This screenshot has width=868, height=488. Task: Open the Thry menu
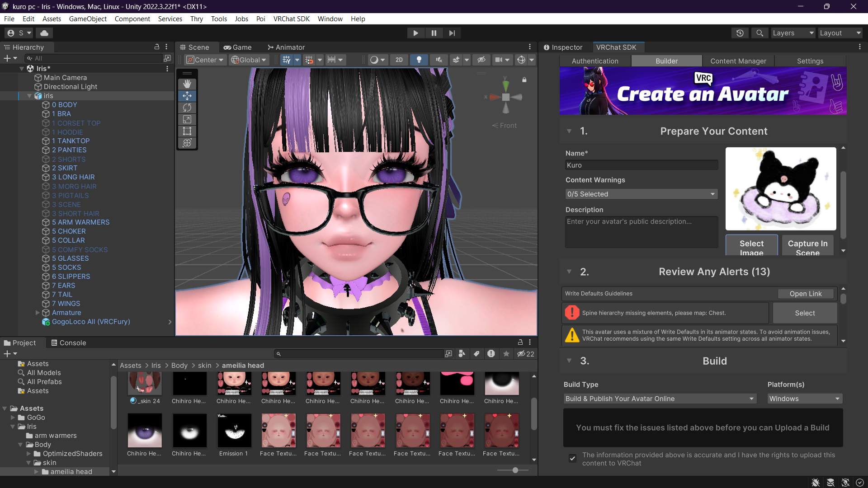pos(196,19)
